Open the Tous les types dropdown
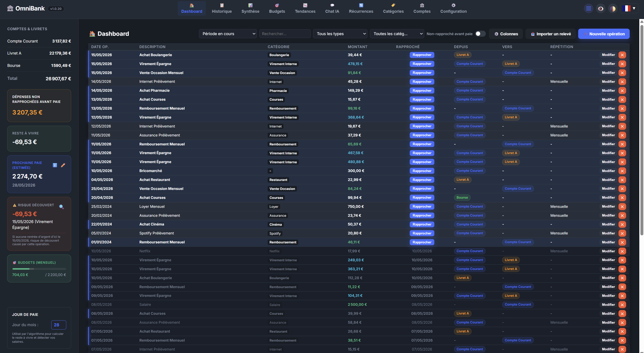This screenshot has width=644, height=353. click(x=340, y=34)
